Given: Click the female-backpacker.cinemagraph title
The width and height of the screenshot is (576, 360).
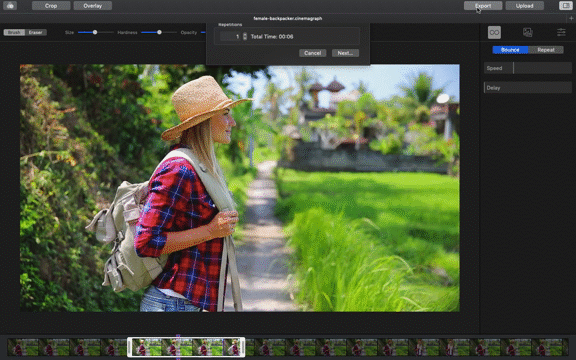Looking at the screenshot, I should tap(288, 18).
